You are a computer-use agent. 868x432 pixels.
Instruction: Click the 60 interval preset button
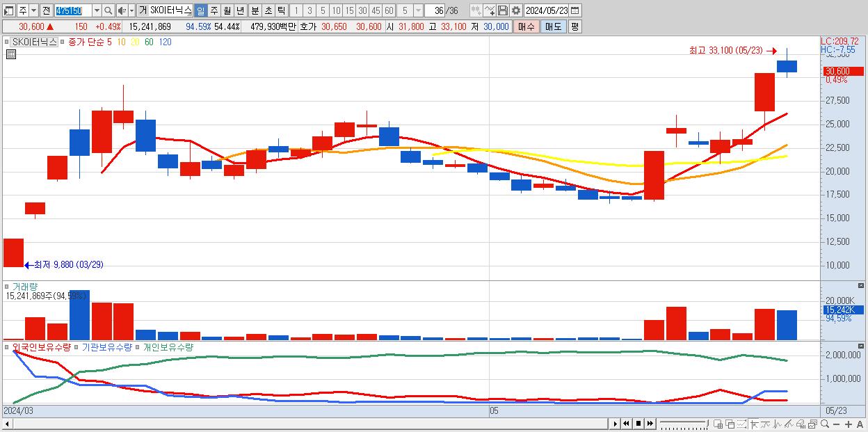click(x=389, y=10)
